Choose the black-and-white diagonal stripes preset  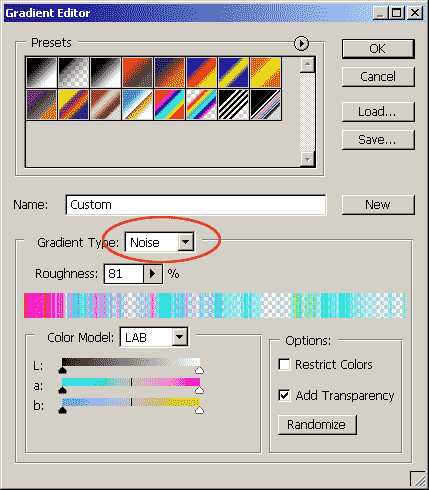(x=233, y=105)
